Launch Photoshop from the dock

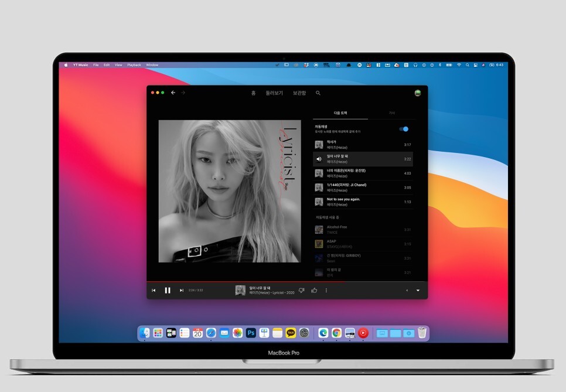click(x=251, y=333)
